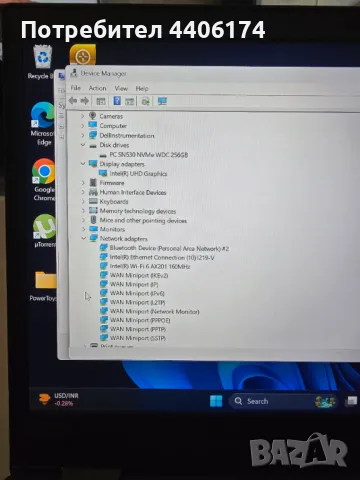Collapse the Network adapters category
360x480 pixels.
83,238
